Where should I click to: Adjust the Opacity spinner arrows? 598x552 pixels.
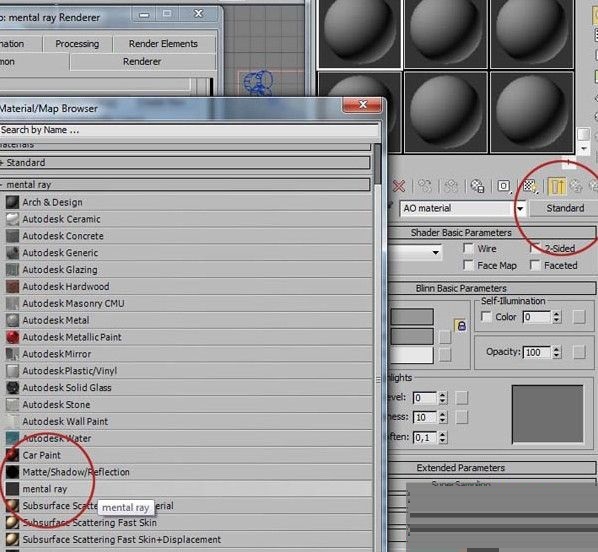(x=557, y=352)
